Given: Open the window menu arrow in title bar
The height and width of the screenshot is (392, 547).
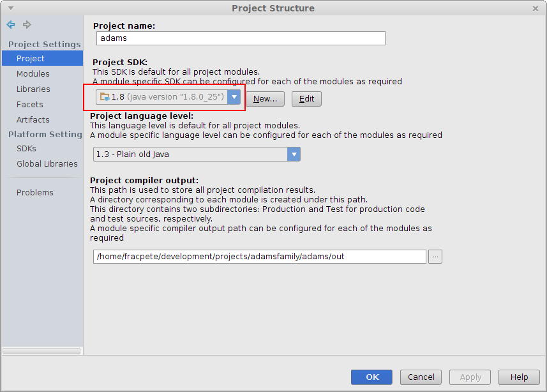Looking at the screenshot, I should [x=11, y=8].
